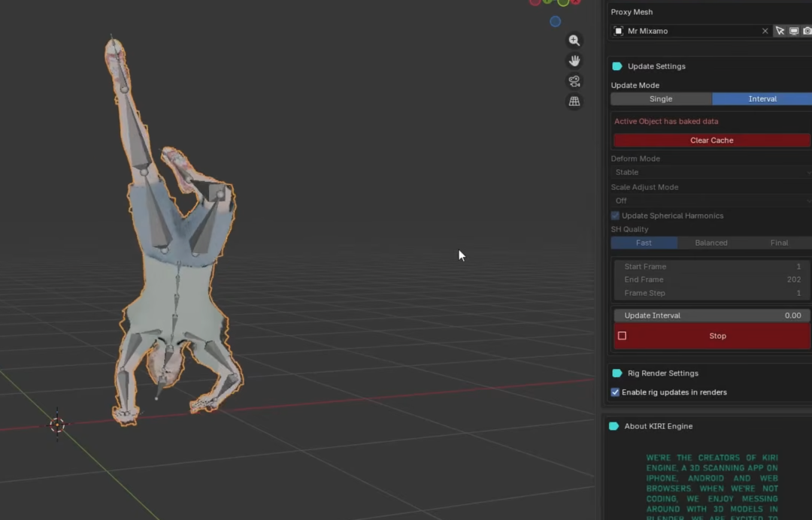
Task: Toggle render camera icon for Mr Mixamo
Action: [x=807, y=31]
